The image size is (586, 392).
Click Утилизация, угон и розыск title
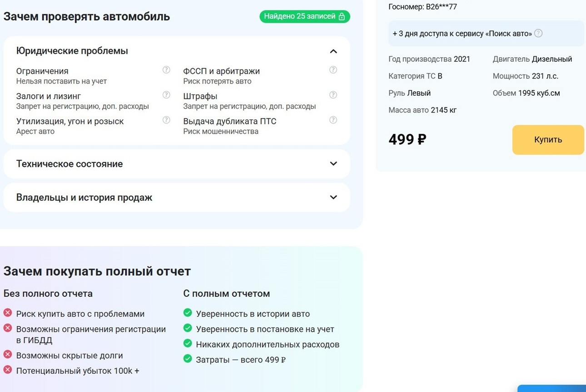pos(70,121)
